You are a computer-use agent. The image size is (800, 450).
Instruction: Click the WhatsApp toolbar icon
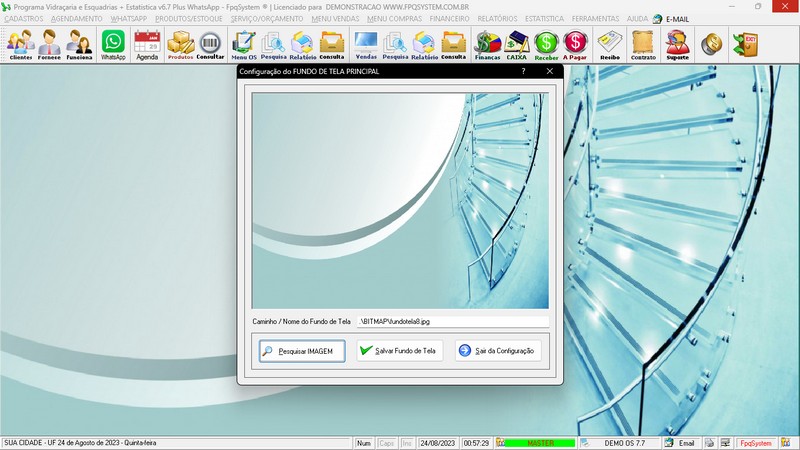coord(113,45)
